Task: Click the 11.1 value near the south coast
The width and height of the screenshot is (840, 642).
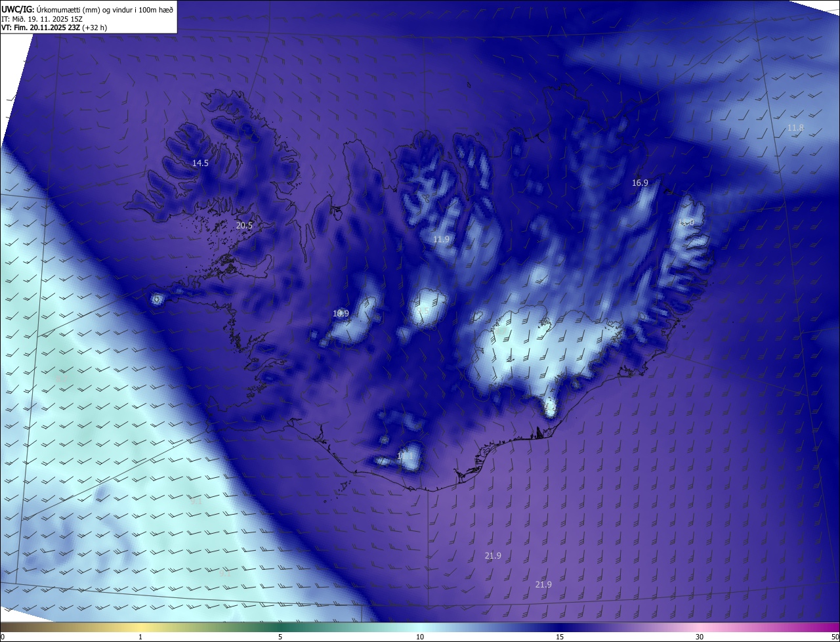Action: [x=406, y=456]
